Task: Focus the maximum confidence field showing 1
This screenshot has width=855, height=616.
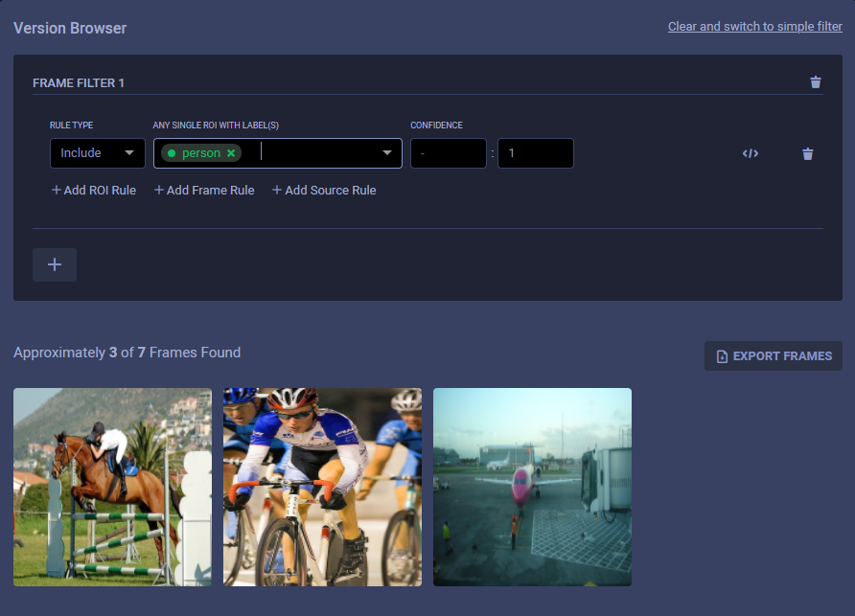Action: point(535,153)
